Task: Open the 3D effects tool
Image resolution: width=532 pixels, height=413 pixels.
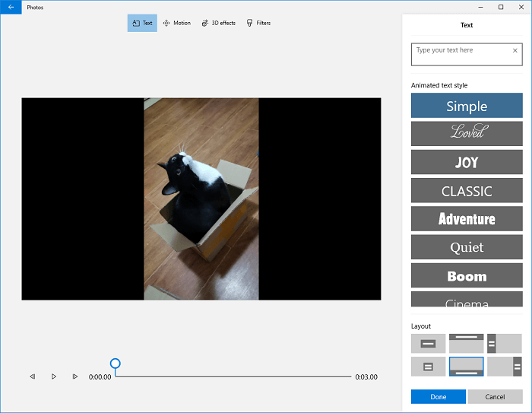Action: pos(218,23)
